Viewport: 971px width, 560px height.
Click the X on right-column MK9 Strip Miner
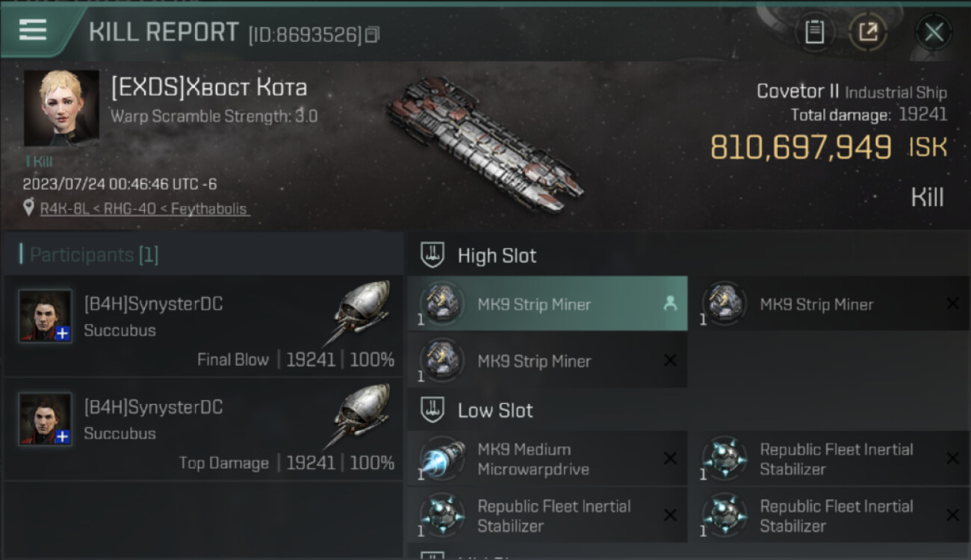coord(952,303)
